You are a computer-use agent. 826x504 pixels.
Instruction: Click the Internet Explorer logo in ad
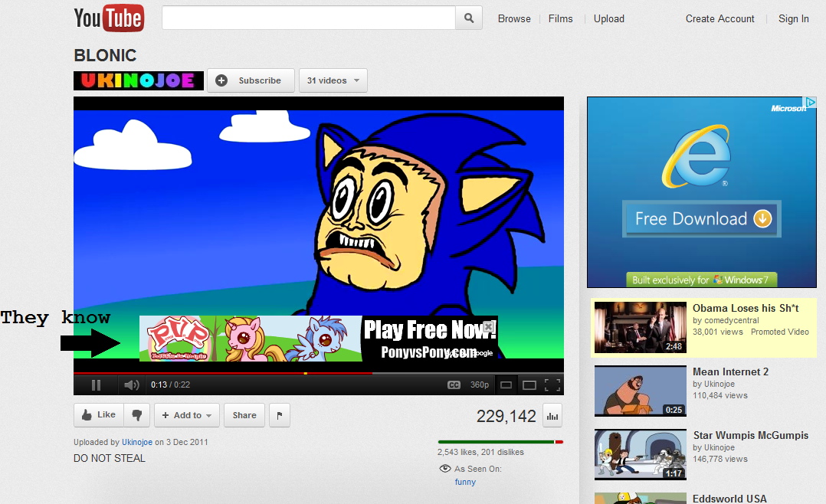tap(697, 157)
